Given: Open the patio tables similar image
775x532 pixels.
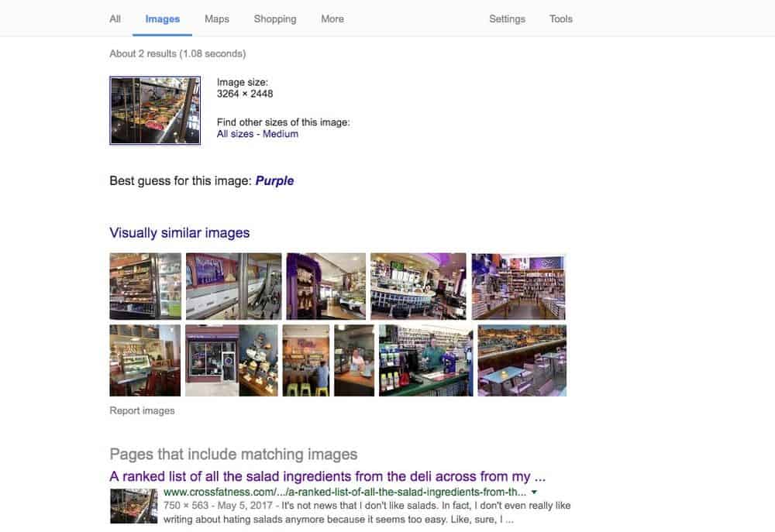Looking at the screenshot, I should (x=522, y=360).
